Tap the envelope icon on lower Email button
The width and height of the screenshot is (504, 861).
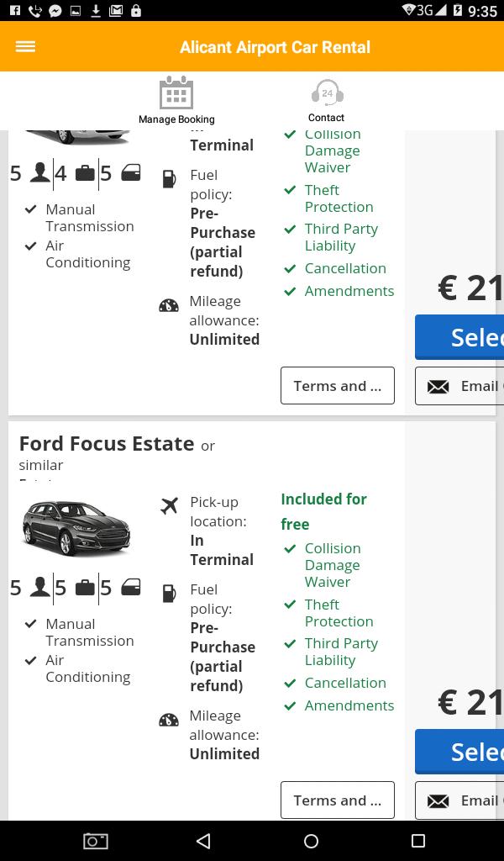coord(438,801)
